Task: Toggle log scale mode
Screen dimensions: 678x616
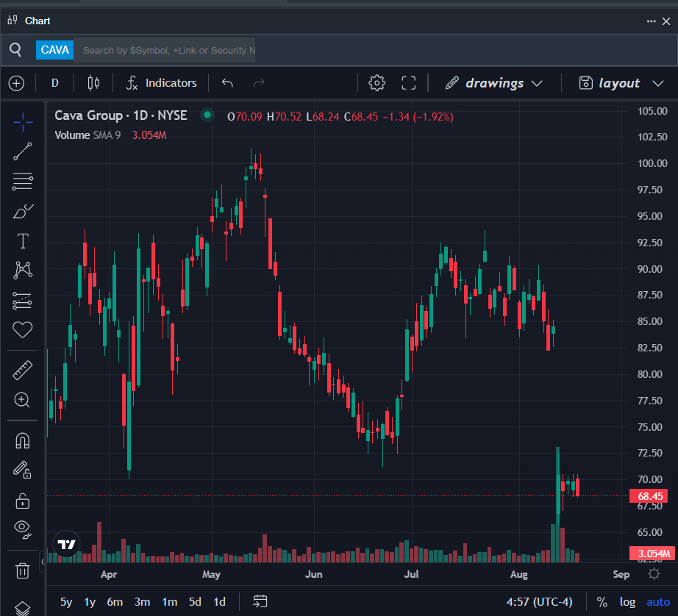Action: 627,602
